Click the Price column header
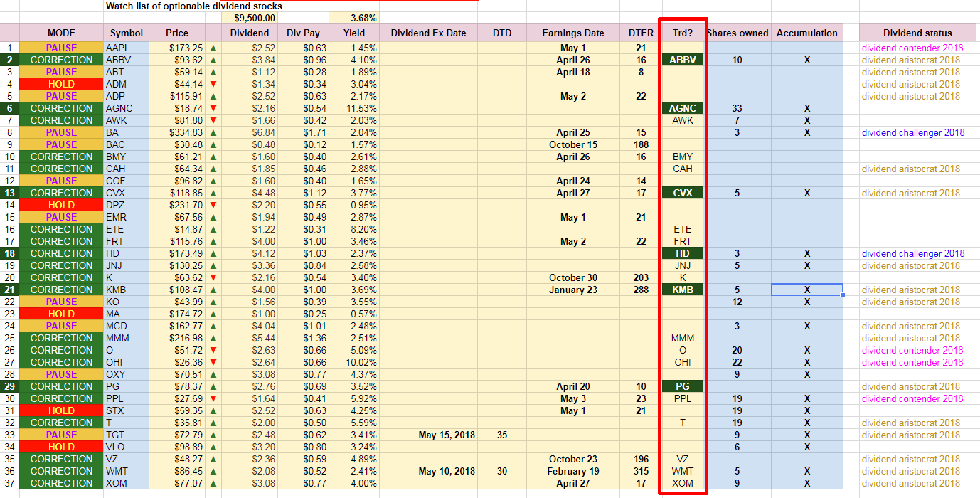 tap(177, 33)
